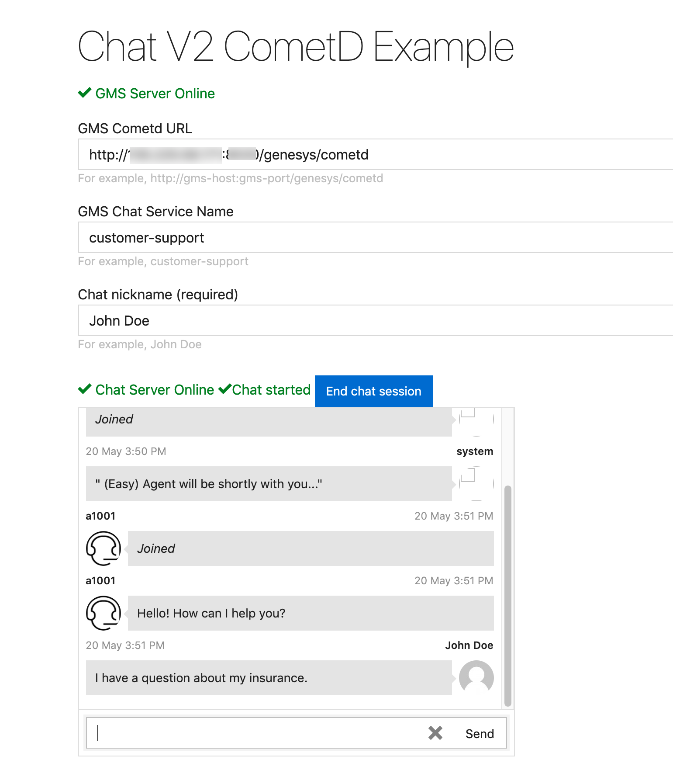Screen dimensions: 673x784
Task: Click the system sender label
Action: pyautogui.click(x=475, y=451)
